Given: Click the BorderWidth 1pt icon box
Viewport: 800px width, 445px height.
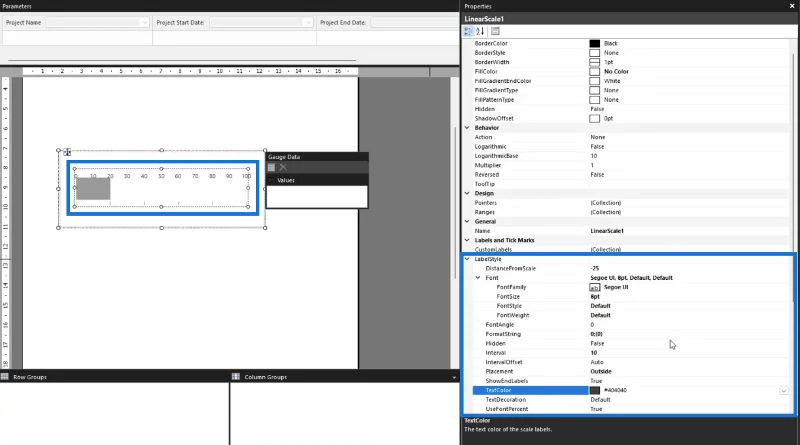Looking at the screenshot, I should (594, 62).
